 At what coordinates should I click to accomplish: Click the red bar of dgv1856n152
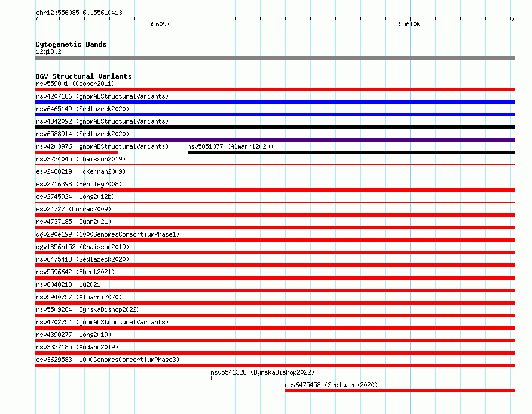[275, 253]
